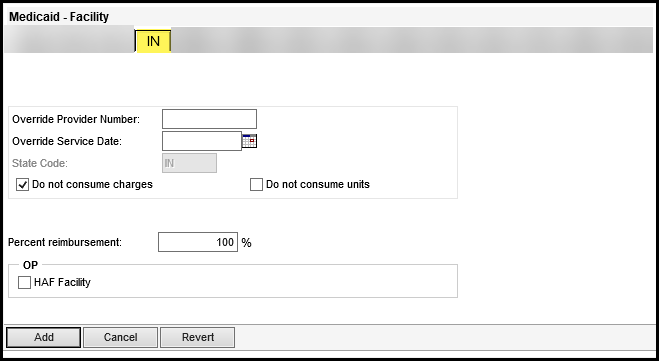Viewport: 659px width, 361px height.
Task: Click the Override Provider Number label
Action: [x=76, y=119]
